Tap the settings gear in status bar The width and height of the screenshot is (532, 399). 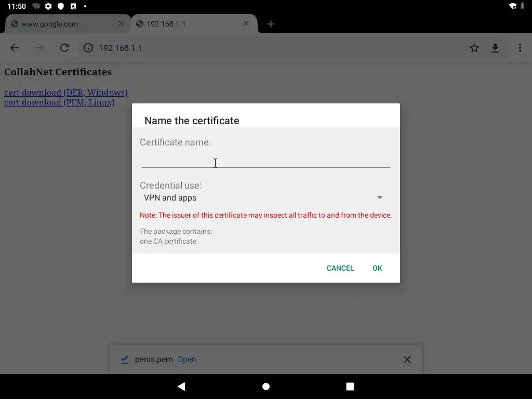point(48,6)
